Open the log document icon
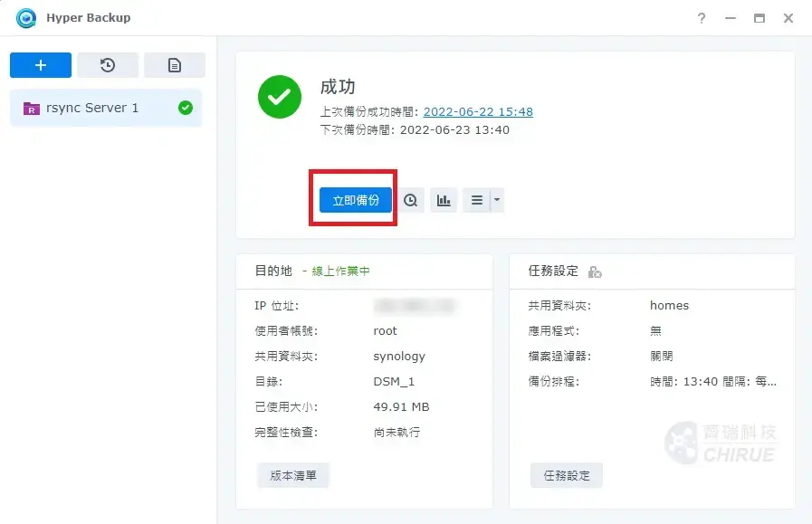812x524 pixels. tap(175, 65)
